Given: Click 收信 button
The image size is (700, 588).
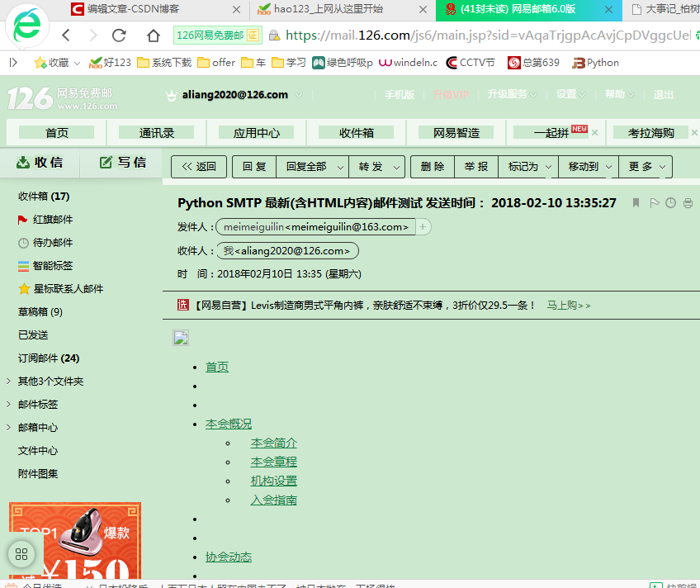Looking at the screenshot, I should coord(40,162).
